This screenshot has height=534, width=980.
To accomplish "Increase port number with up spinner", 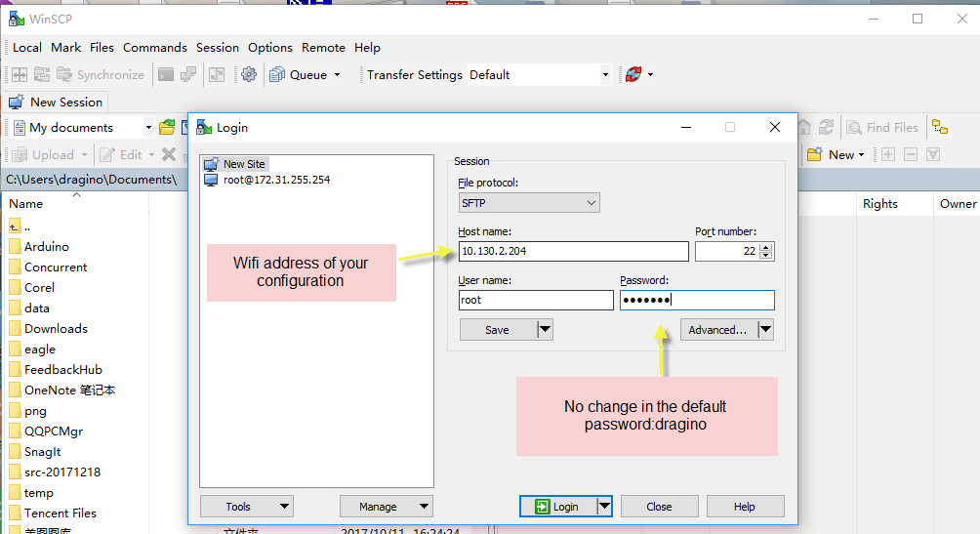I will (x=766, y=247).
